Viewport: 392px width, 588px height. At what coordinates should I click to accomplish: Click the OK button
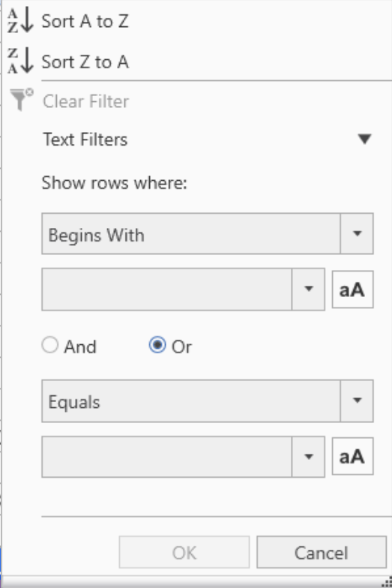[184, 552]
